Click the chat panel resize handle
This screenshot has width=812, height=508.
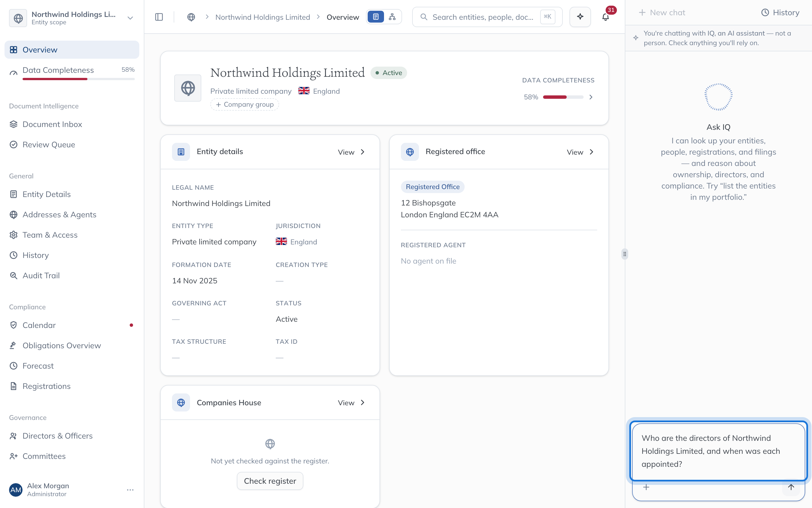625,254
